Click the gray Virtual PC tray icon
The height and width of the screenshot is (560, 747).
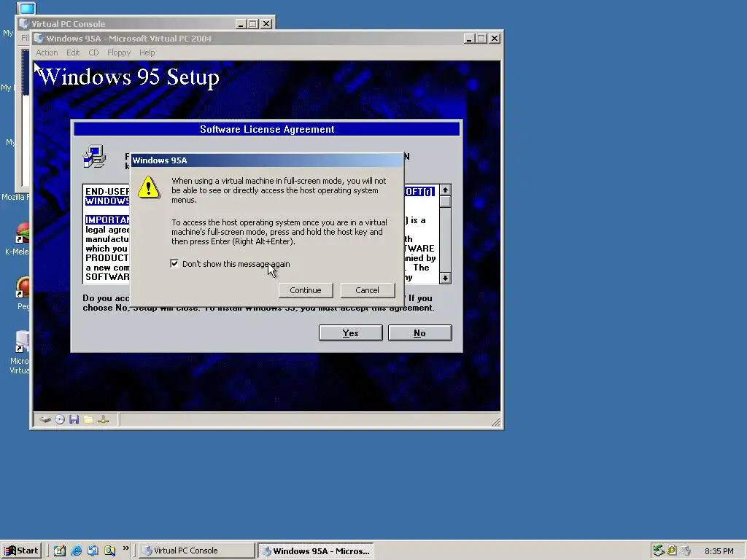[686, 551]
